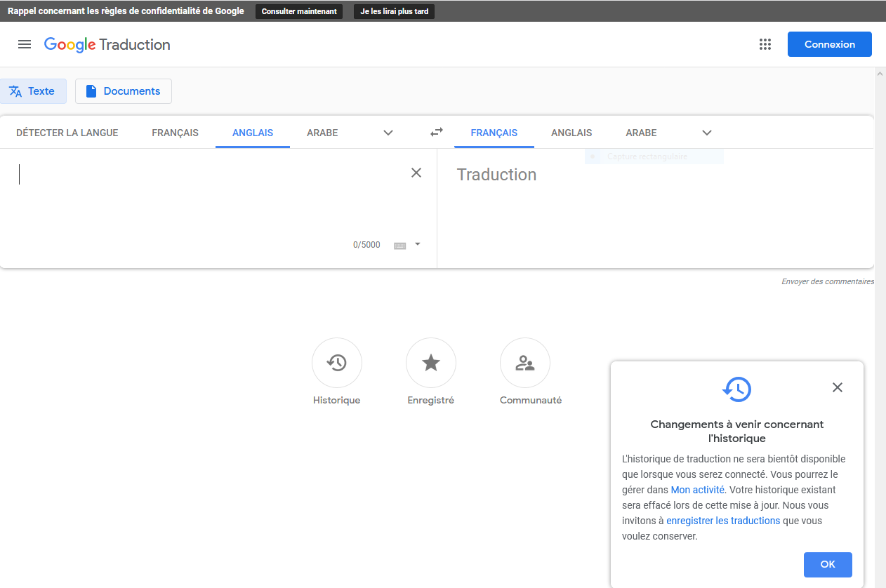Select Français as target language

pos(494,133)
